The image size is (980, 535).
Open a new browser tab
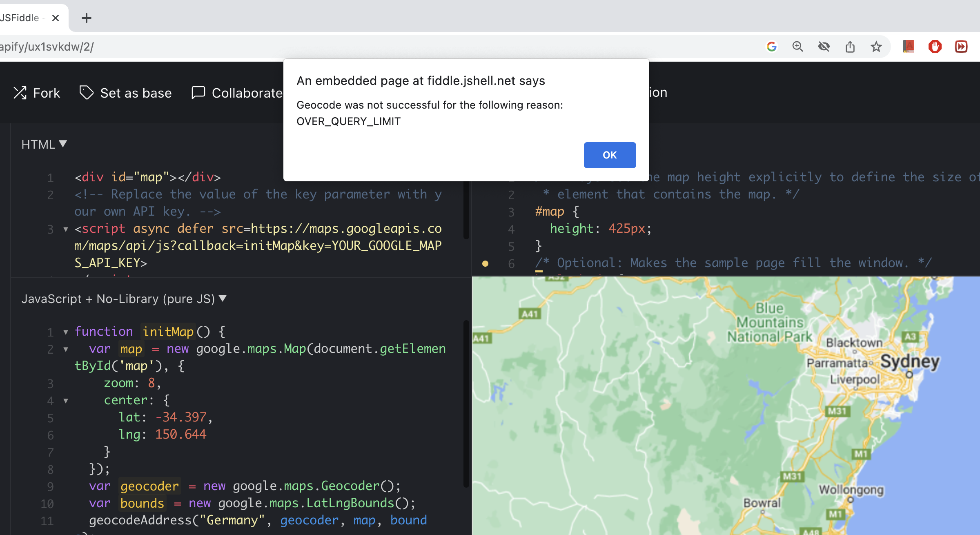(x=87, y=18)
